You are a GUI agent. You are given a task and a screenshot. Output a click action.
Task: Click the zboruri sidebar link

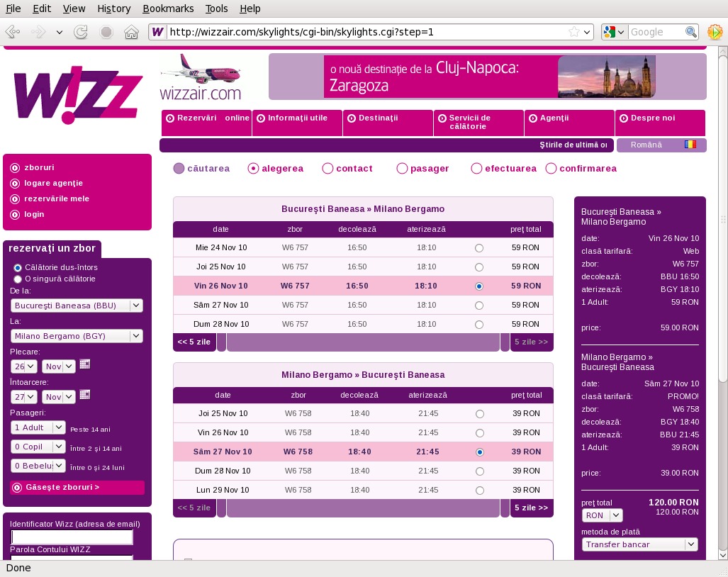[x=39, y=167]
